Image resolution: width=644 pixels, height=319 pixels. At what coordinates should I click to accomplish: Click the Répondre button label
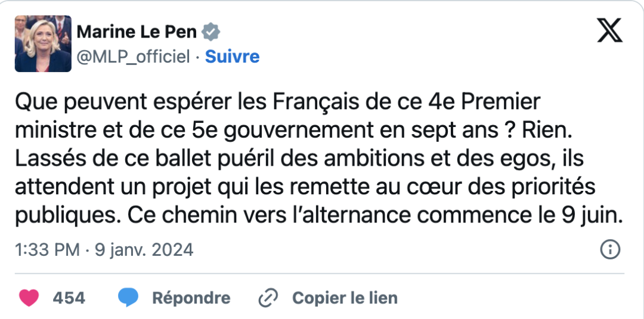191,298
